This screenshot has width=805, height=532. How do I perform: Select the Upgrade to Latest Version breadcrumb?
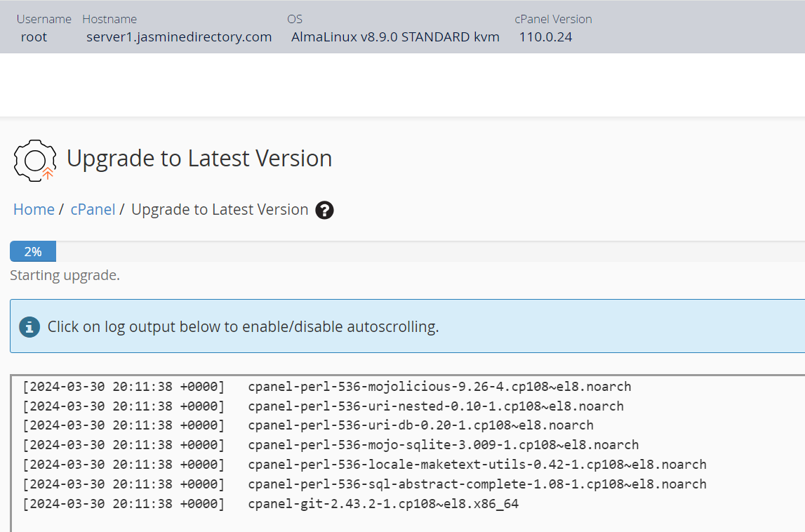click(220, 210)
